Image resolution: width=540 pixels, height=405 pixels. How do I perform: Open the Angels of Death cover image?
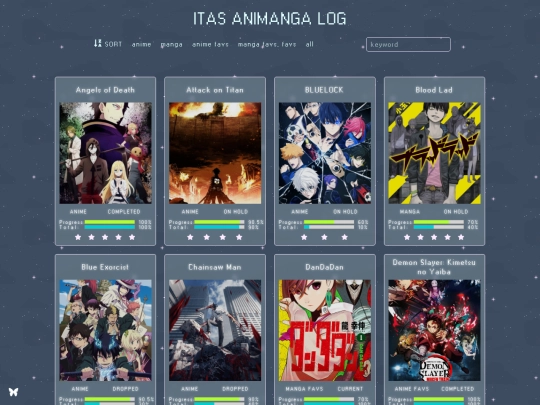click(x=105, y=153)
